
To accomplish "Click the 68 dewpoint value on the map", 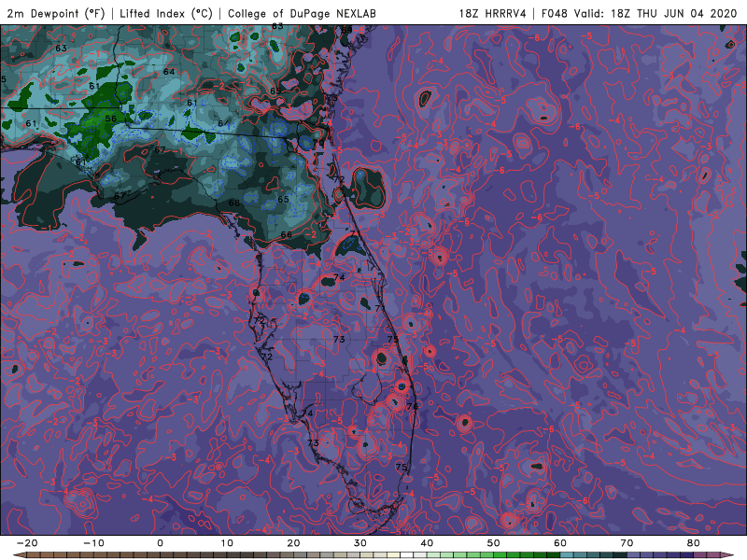I will pos(234,203).
